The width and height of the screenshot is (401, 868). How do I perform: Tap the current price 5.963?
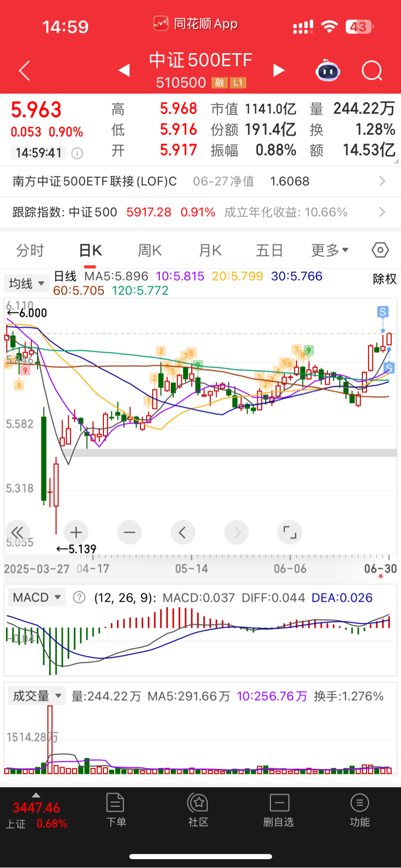[36, 110]
